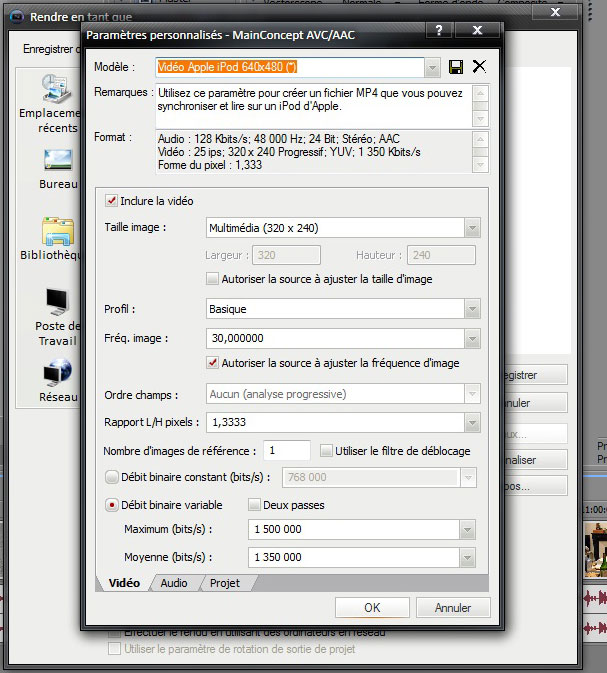Open the constant bitrate 768 000 dropdown
Viewport: 607px width, 673px height.
468,477
